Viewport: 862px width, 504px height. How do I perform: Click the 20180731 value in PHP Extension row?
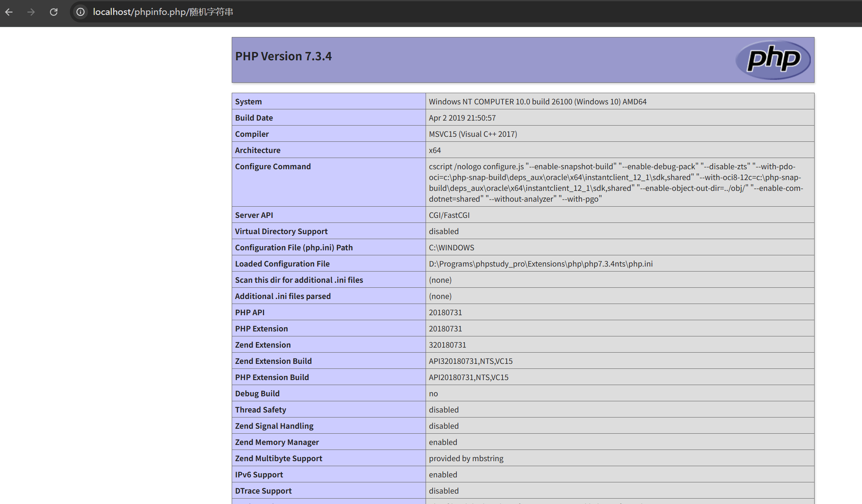446,329
